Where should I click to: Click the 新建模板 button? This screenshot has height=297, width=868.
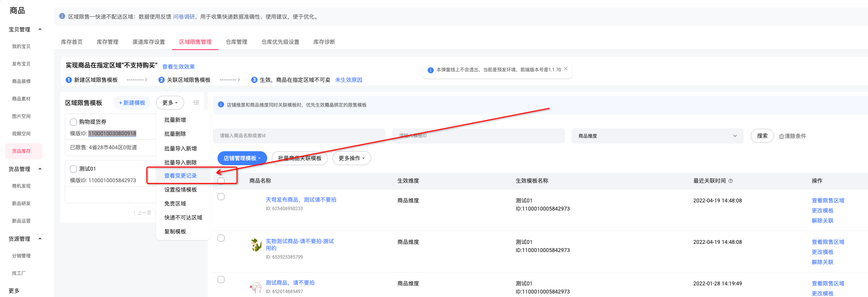point(132,103)
